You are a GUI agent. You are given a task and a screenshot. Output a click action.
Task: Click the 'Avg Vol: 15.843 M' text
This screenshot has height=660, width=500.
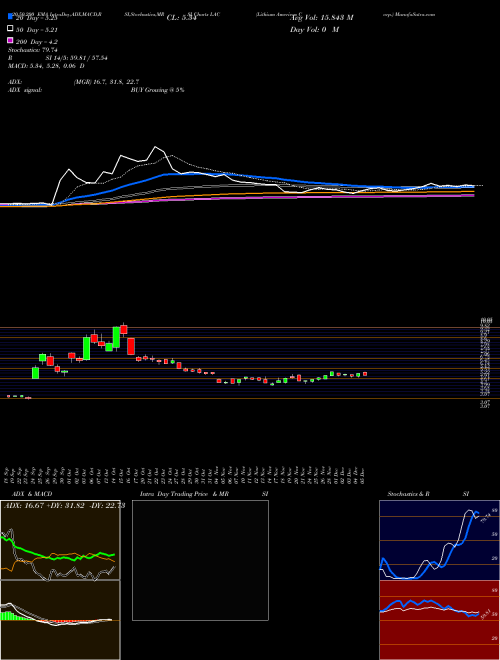(x=321, y=18)
